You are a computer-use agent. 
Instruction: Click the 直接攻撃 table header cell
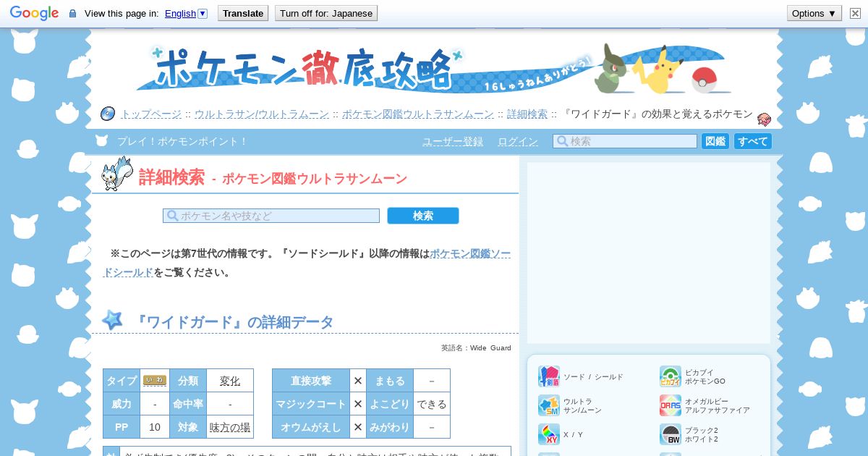click(x=311, y=381)
